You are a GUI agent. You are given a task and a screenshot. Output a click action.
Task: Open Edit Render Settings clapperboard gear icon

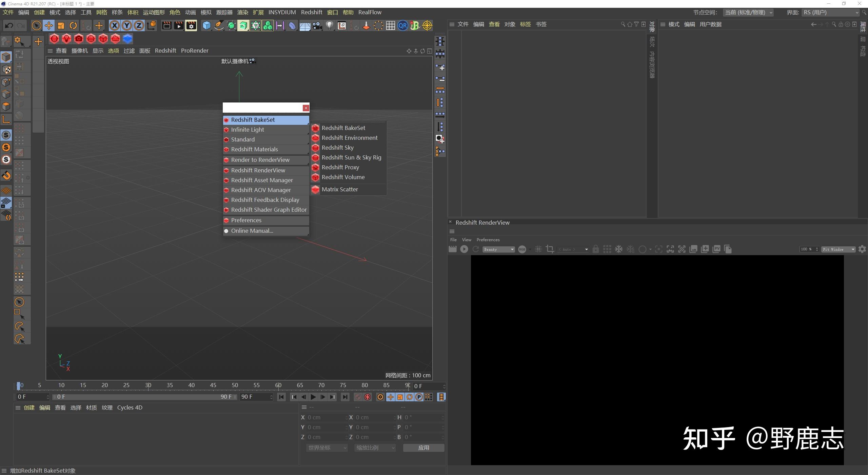click(x=191, y=25)
